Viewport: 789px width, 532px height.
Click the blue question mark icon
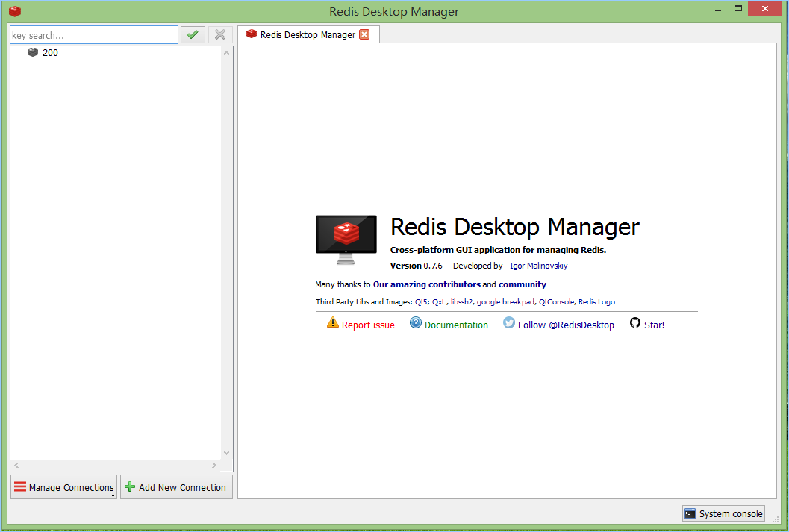tap(416, 322)
